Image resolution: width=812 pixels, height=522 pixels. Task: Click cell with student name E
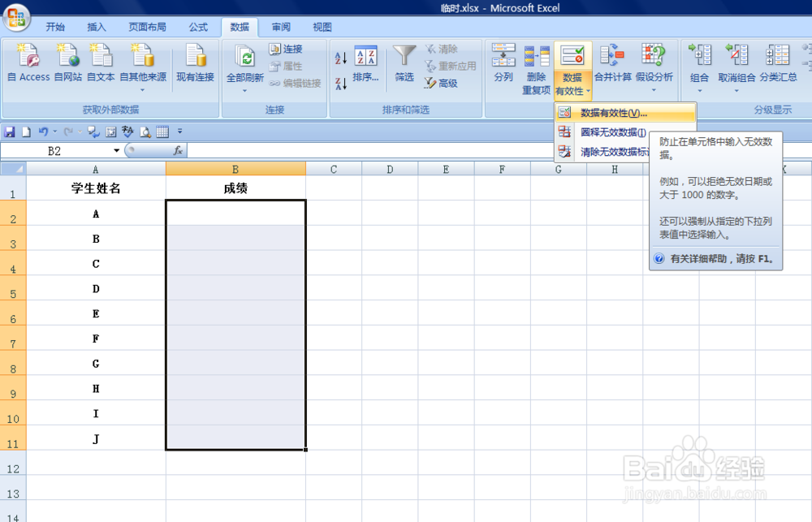point(96,313)
